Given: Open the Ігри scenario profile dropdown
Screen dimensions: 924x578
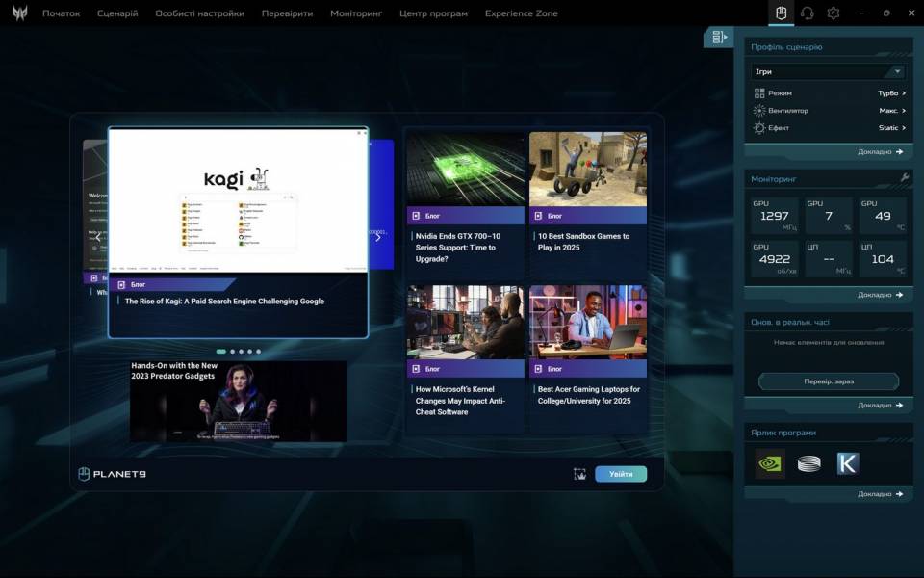Looking at the screenshot, I should [829, 71].
